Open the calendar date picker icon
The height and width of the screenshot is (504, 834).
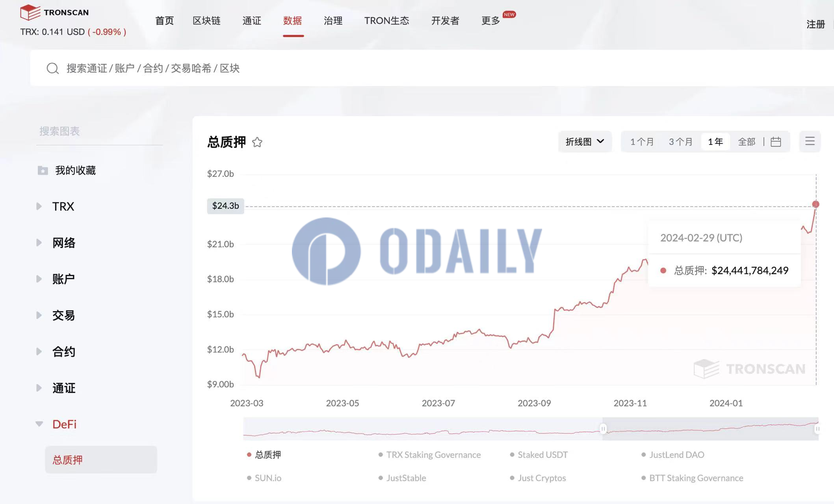pos(776,141)
